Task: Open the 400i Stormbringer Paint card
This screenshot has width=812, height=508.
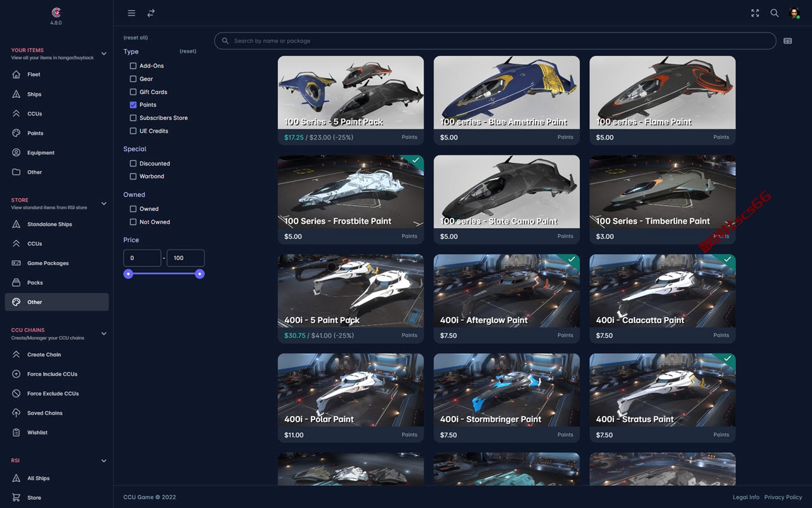Action: (507, 398)
